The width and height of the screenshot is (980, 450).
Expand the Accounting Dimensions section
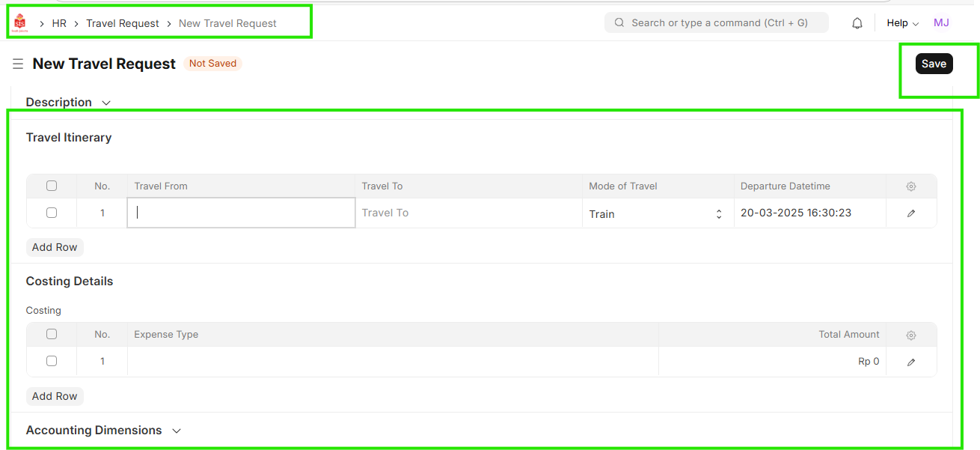pos(103,431)
